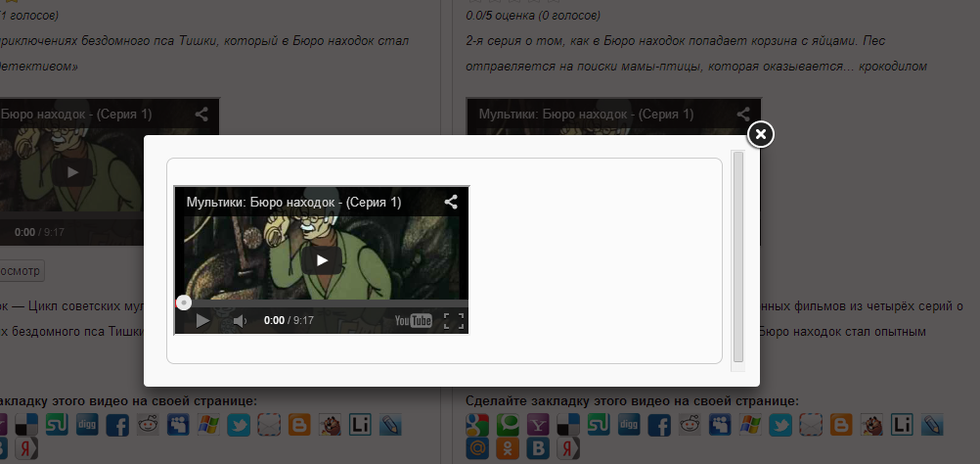
Task: Share to Digg in the 2-я серия article
Action: point(630,425)
